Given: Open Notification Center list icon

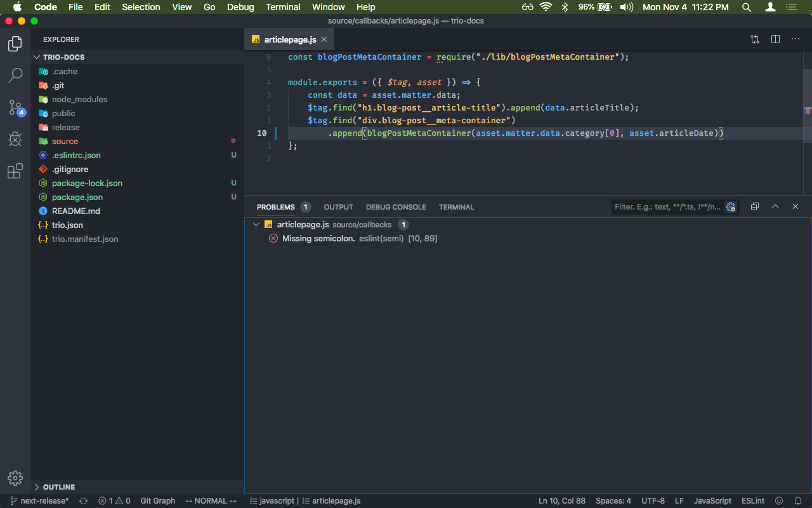Looking at the screenshot, I should (791, 7).
